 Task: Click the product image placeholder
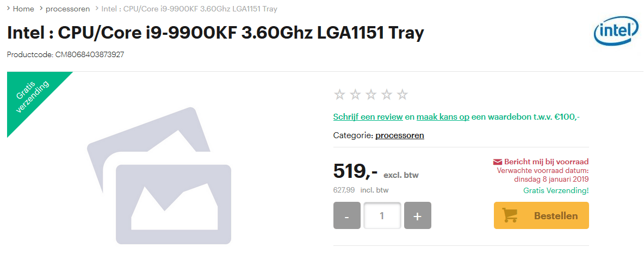[x=159, y=176]
